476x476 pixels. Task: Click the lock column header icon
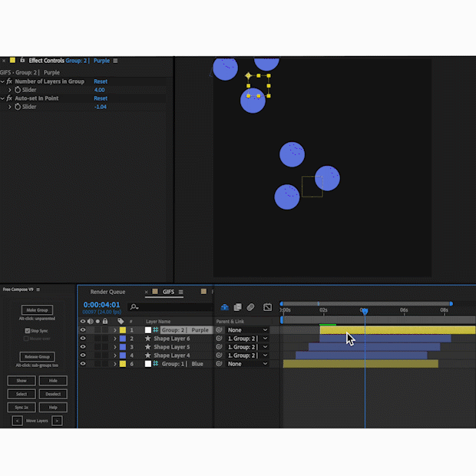pos(105,321)
